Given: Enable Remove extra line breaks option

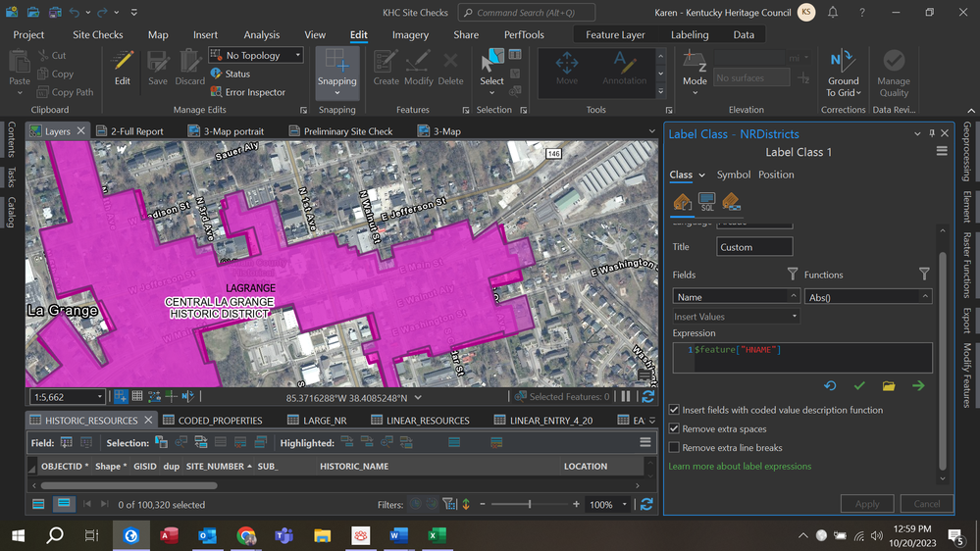Looking at the screenshot, I should click(x=674, y=447).
